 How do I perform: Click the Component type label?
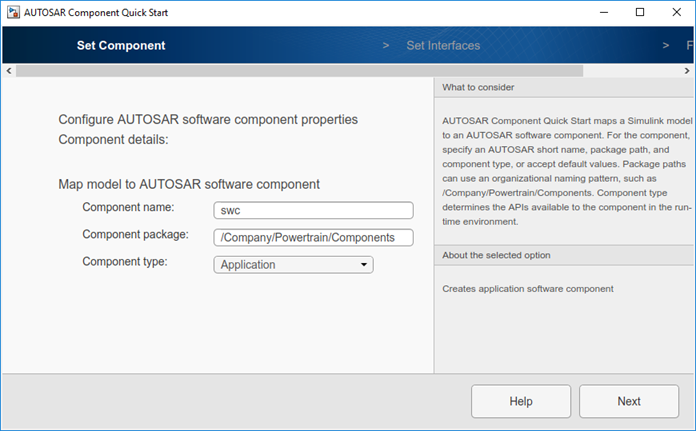coord(125,262)
